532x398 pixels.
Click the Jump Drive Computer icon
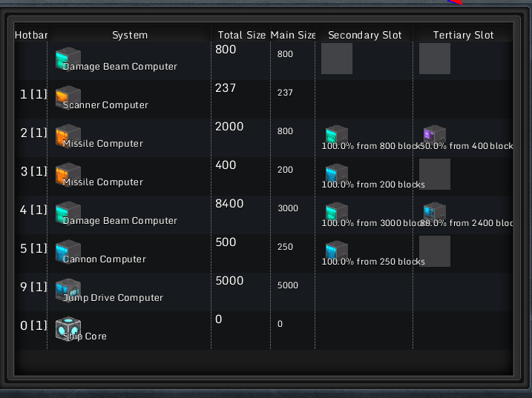(68, 290)
